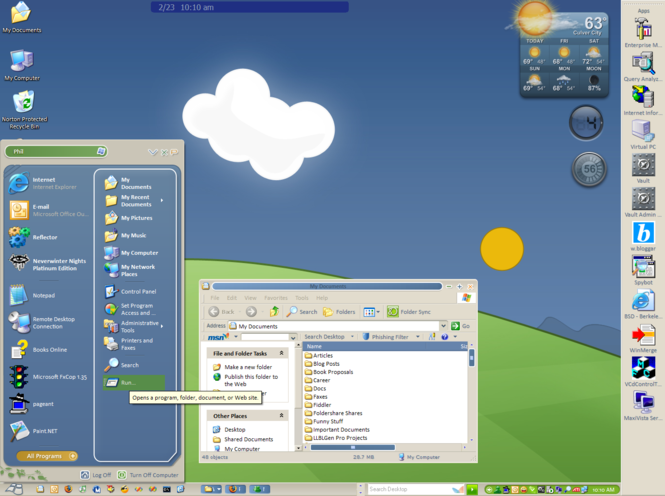Start Remote Desktop Connection
This screenshot has height=496, width=665.
[x=42, y=323]
